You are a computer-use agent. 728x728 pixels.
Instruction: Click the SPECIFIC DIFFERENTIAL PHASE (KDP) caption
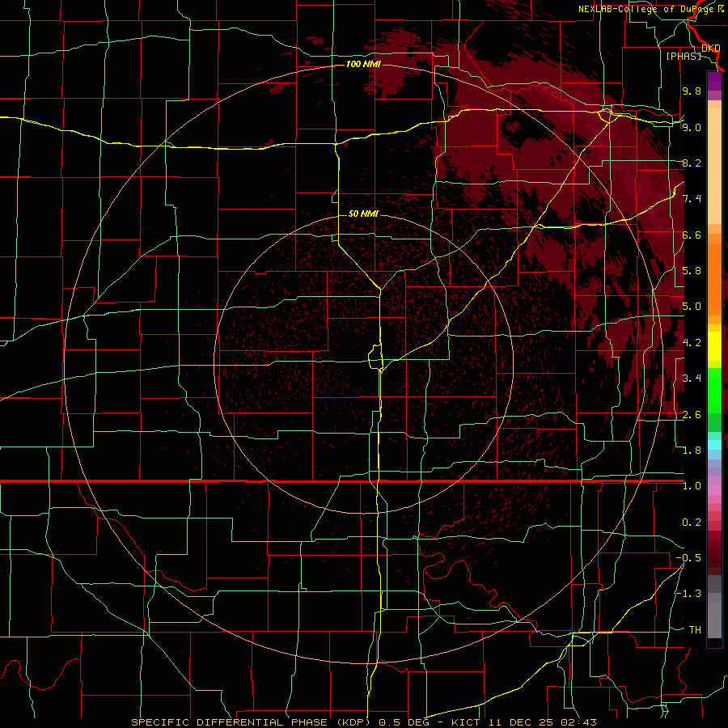point(252,722)
